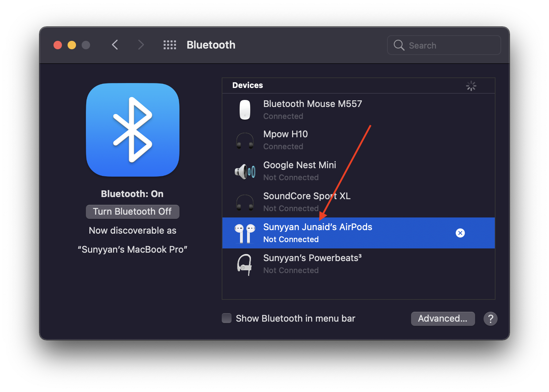Open Bluetooth help with the question mark button
Image resolution: width=549 pixels, height=392 pixels.
(491, 319)
